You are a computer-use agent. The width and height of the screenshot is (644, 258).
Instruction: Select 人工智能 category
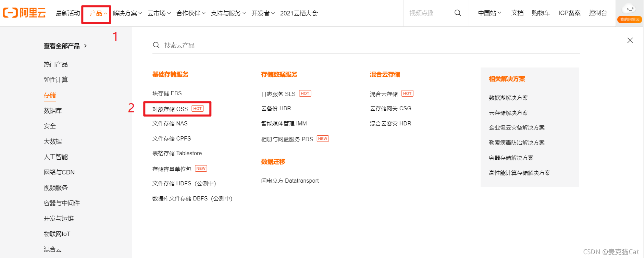coord(55,157)
